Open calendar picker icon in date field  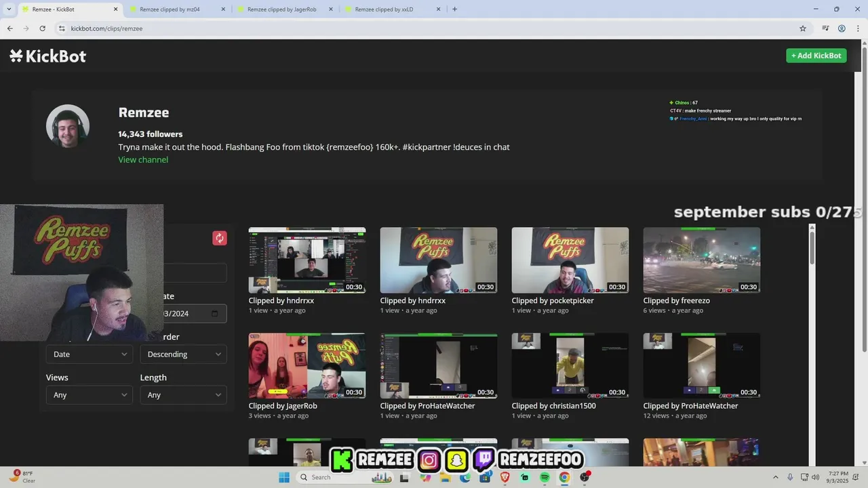tap(215, 313)
